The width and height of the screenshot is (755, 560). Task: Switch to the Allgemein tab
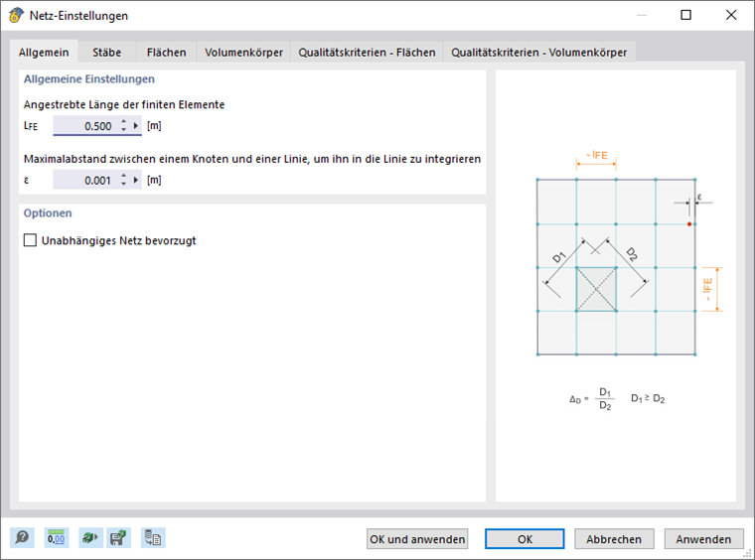point(44,52)
